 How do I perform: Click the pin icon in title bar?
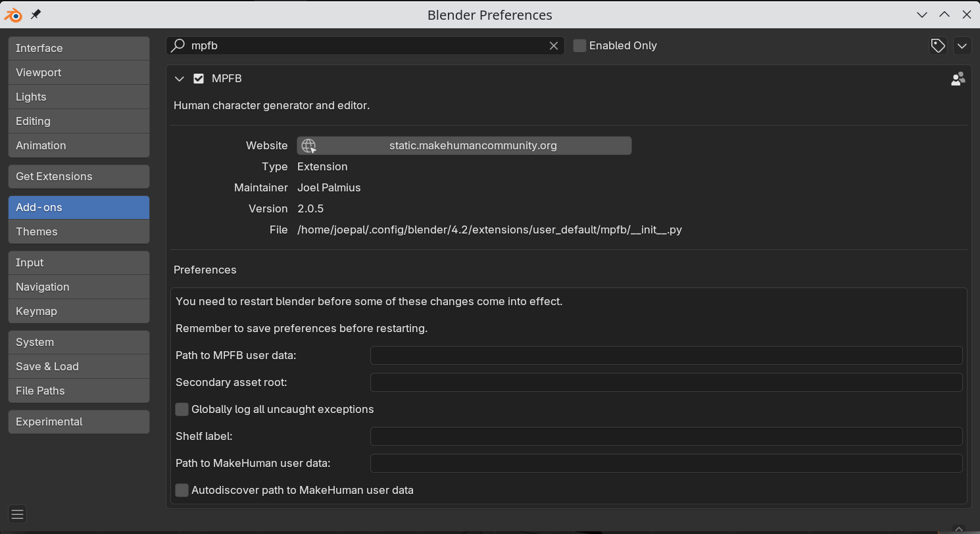pos(36,14)
